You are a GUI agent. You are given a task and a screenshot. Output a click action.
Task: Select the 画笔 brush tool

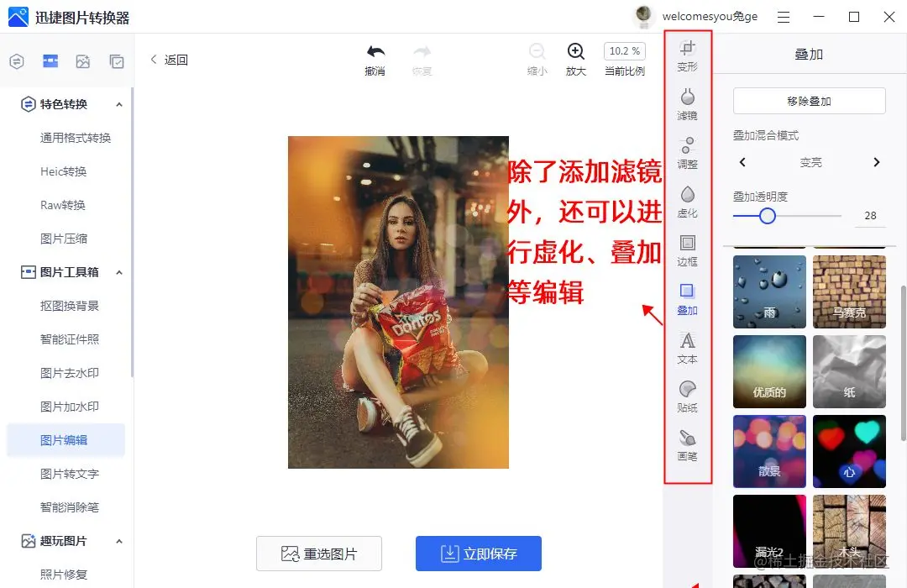[x=687, y=445]
